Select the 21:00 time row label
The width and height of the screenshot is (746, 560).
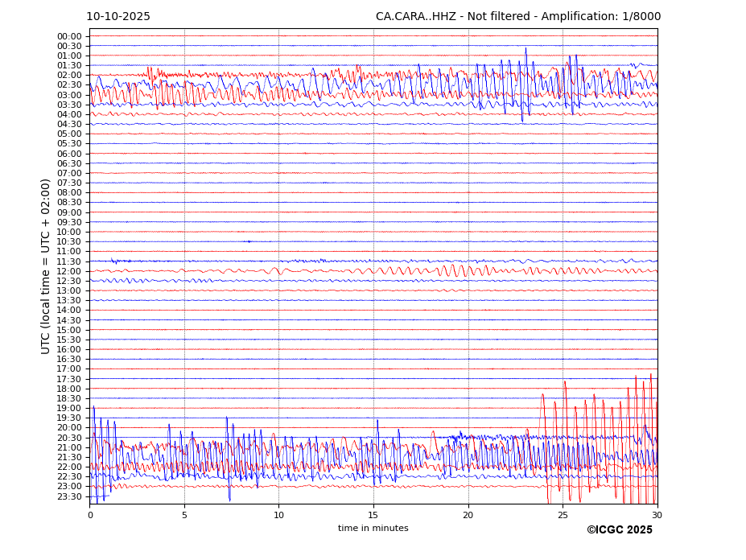point(69,447)
